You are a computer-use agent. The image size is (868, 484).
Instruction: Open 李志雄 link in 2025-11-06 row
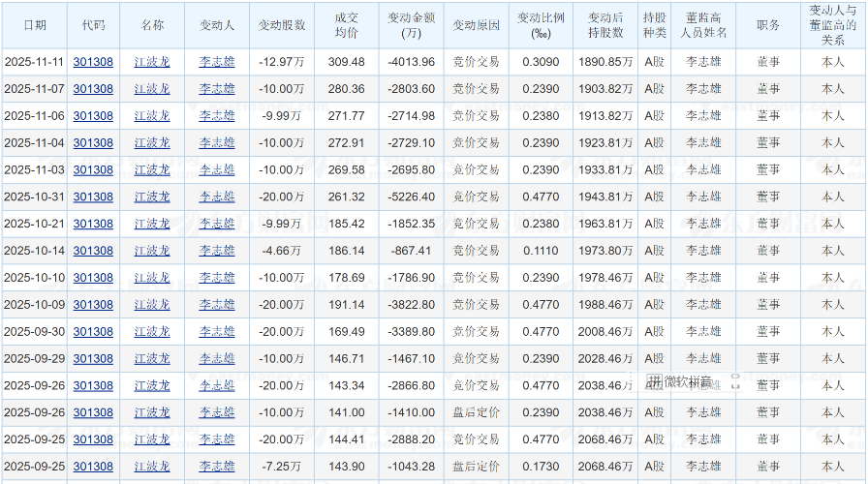tap(217, 116)
